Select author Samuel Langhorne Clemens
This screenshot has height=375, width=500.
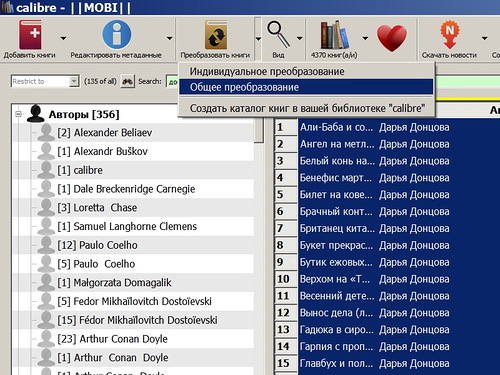(x=127, y=226)
